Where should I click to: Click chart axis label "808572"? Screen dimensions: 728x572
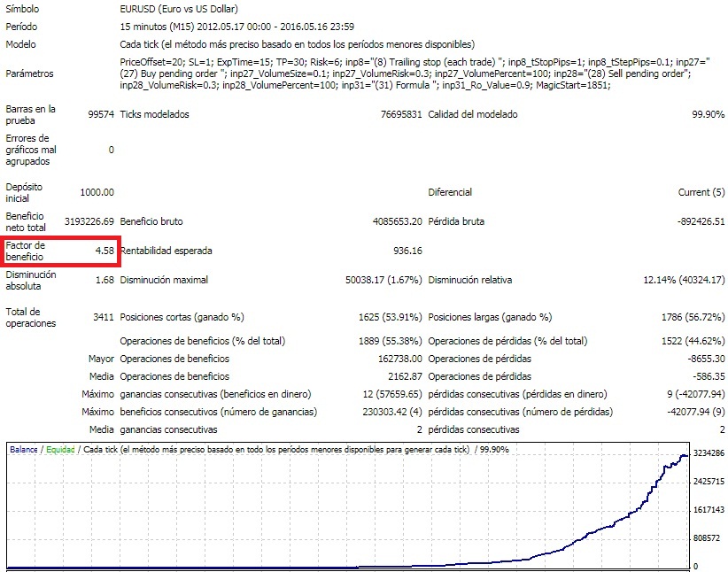pyautogui.click(x=707, y=538)
